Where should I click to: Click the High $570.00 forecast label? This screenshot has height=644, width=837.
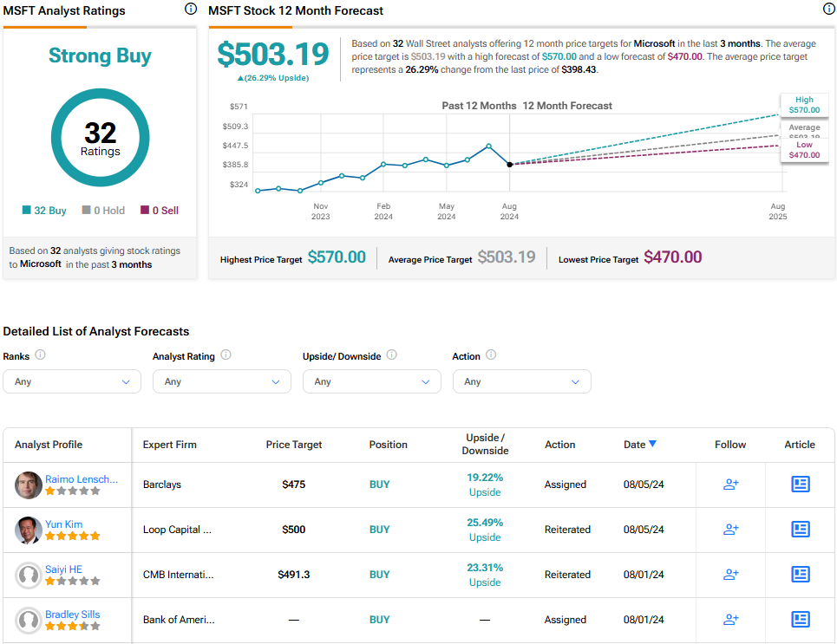coord(804,105)
